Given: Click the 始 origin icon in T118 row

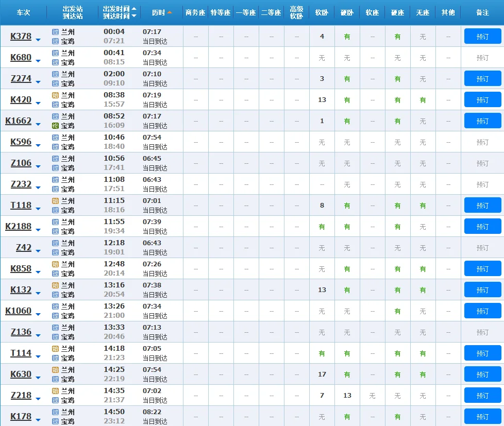Looking at the screenshot, I should tap(55, 201).
